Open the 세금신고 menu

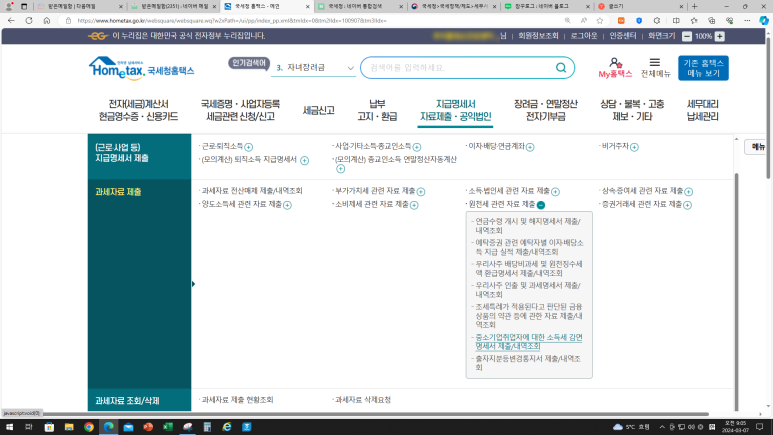pyautogui.click(x=318, y=110)
